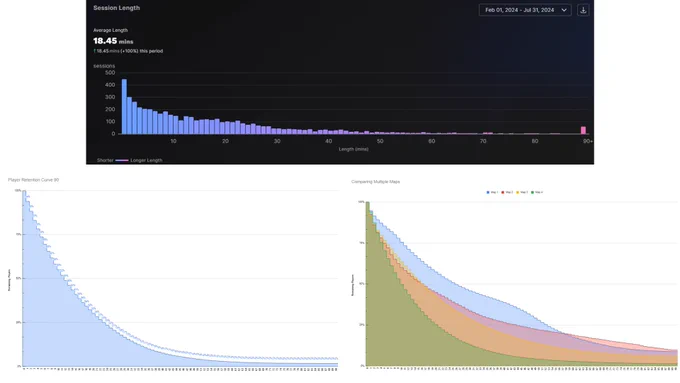Click the Length (mins) axis label
This screenshot has height=383, width=680.
tap(353, 149)
